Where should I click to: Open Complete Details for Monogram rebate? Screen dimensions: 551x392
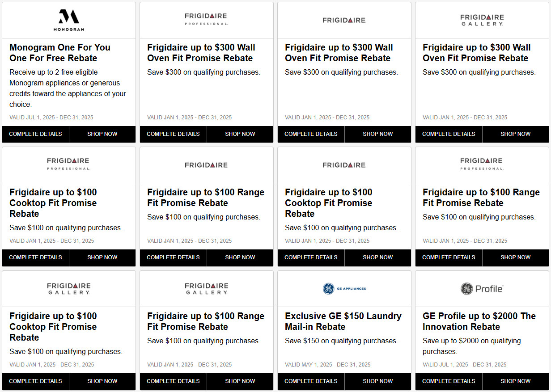36,134
